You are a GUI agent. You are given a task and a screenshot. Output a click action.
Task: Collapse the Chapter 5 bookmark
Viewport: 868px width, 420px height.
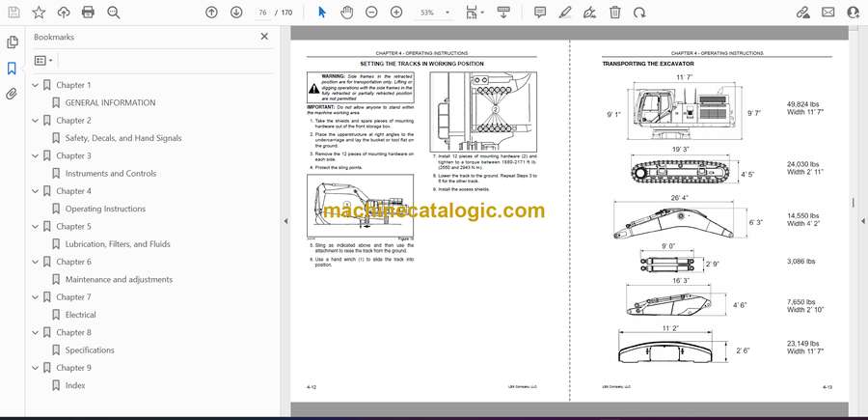(x=36, y=227)
